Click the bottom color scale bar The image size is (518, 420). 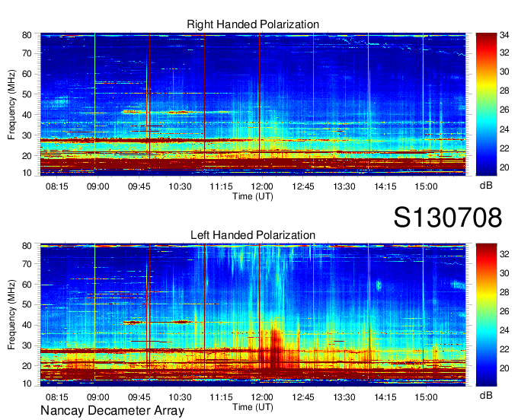(486, 315)
